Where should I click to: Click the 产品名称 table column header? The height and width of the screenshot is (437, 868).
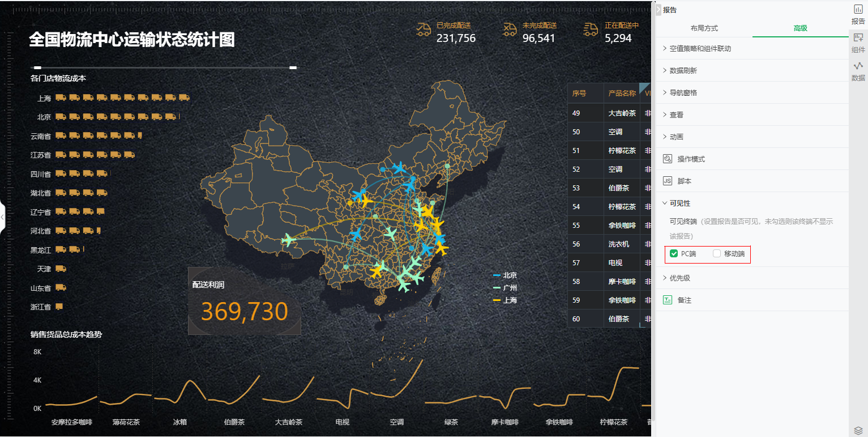(x=622, y=94)
